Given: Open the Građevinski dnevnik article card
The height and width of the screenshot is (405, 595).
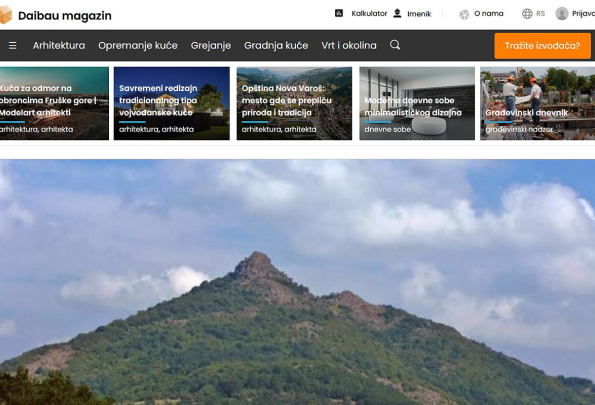Looking at the screenshot, I should 537,103.
